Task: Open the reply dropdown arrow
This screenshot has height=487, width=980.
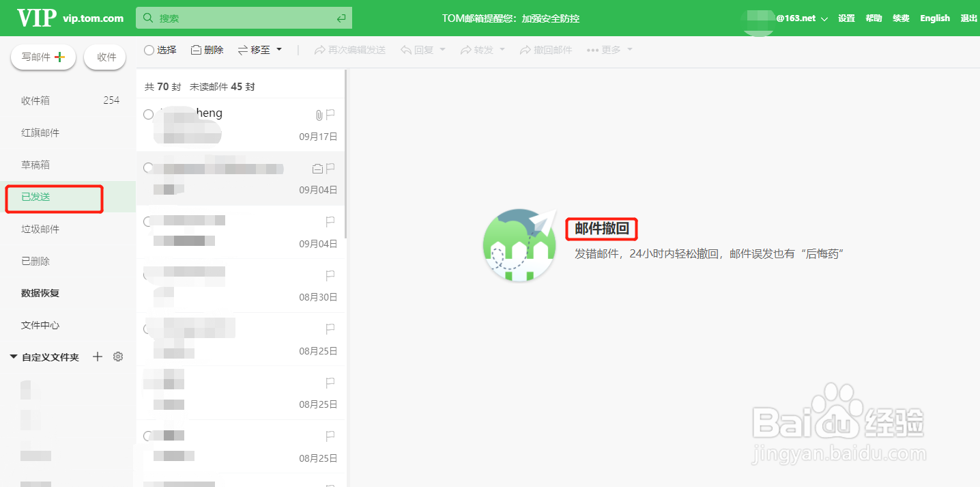Action: point(442,50)
